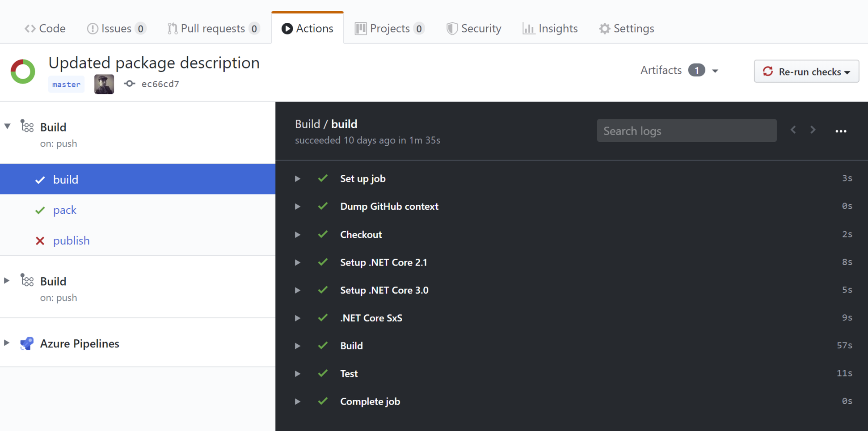Go to the Security section

(473, 28)
